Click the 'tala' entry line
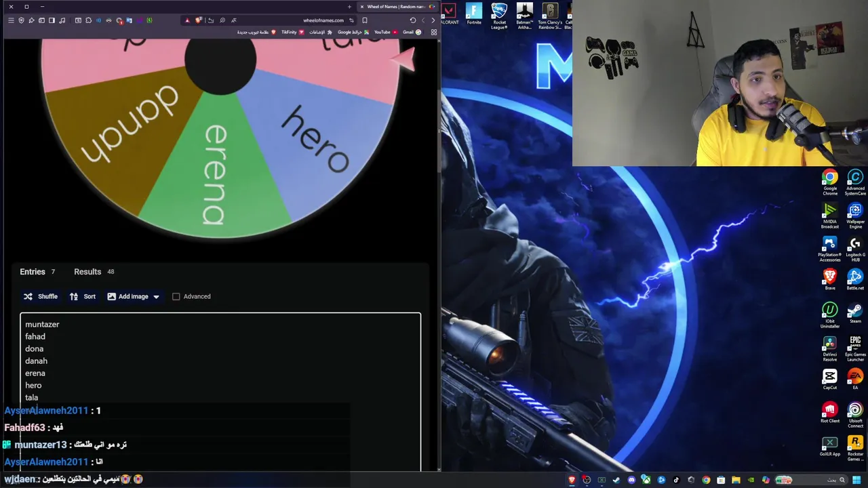Viewport: 868px width, 488px height. point(31,398)
